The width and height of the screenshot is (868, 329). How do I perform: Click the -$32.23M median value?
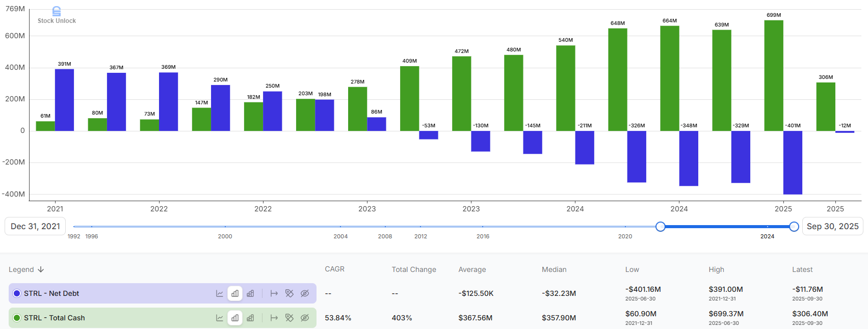pos(559,293)
